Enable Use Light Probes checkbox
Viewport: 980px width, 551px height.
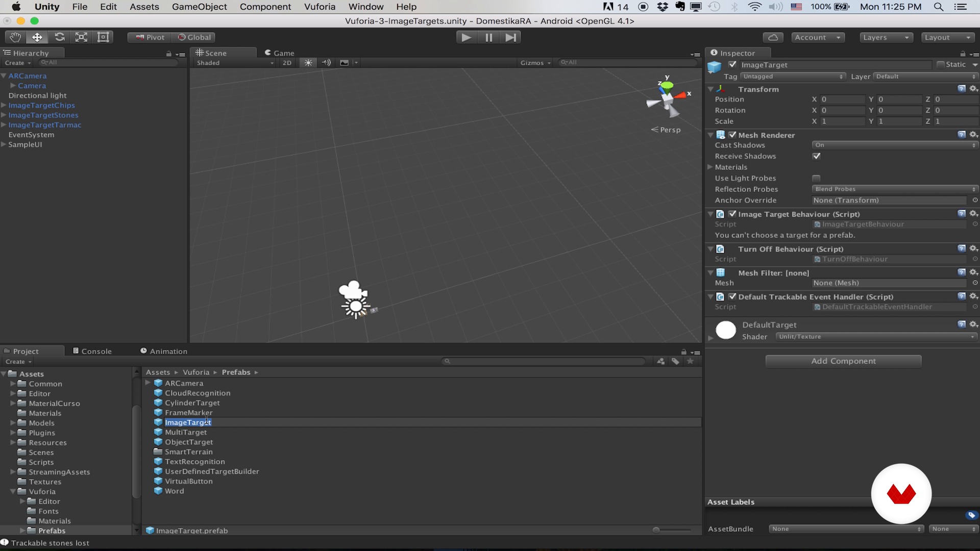(816, 178)
